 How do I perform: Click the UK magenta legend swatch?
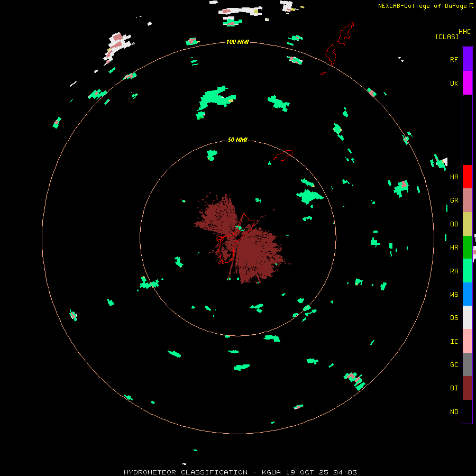467,83
